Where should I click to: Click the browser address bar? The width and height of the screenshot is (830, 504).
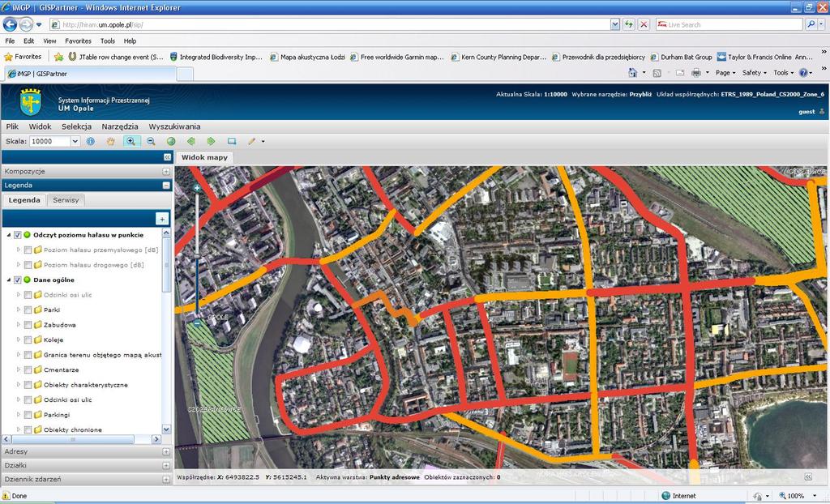333,24
